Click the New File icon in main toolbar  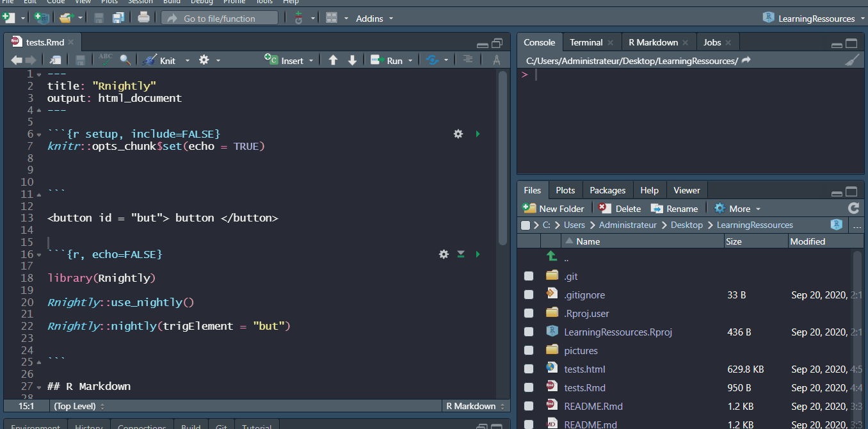click(8, 18)
